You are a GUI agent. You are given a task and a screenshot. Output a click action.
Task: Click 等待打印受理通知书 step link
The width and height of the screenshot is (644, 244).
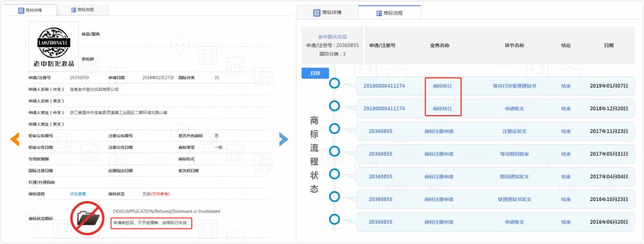(514, 87)
